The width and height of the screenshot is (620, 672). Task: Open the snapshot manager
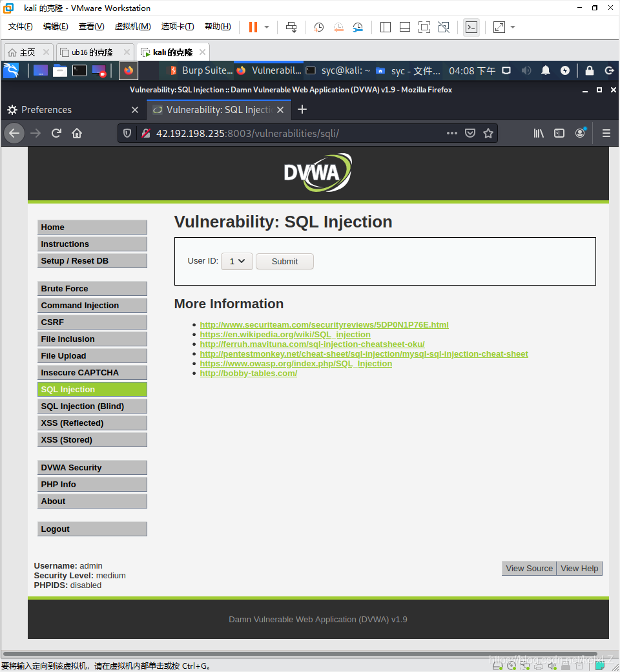pos(358,27)
